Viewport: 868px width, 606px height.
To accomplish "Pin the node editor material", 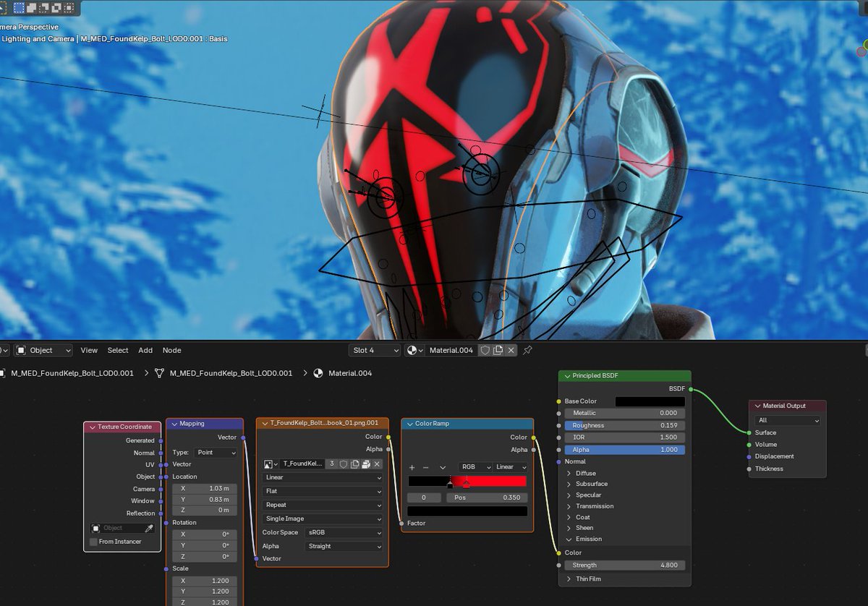I will click(x=528, y=350).
